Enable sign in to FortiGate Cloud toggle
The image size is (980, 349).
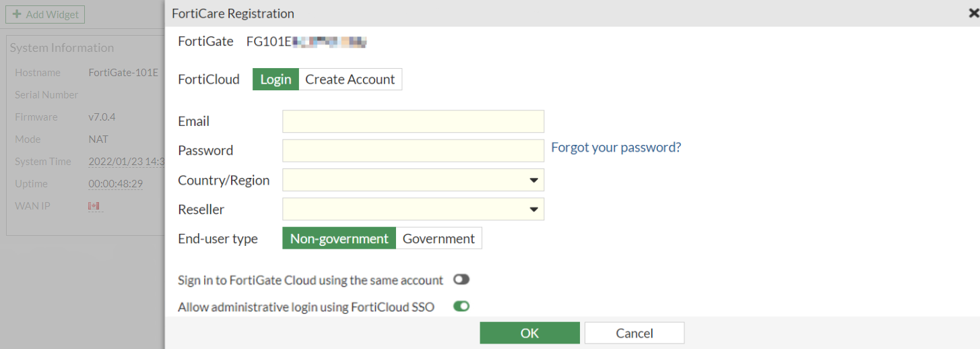tap(461, 280)
